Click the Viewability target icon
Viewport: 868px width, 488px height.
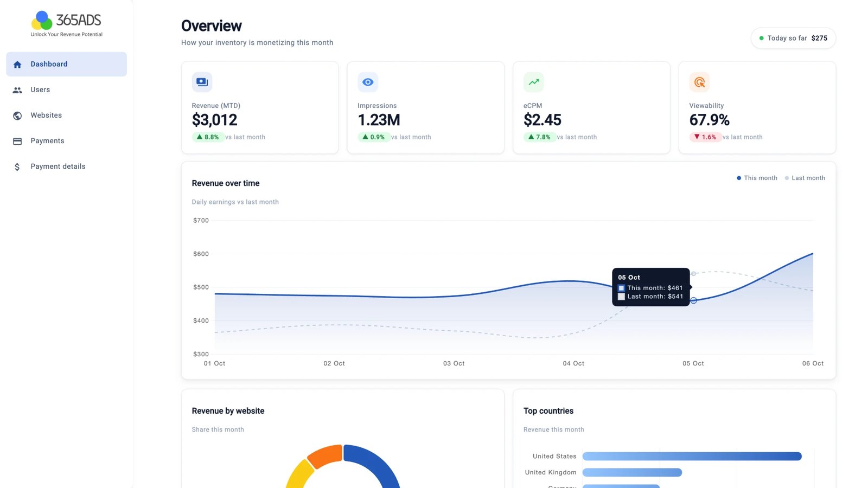point(699,82)
